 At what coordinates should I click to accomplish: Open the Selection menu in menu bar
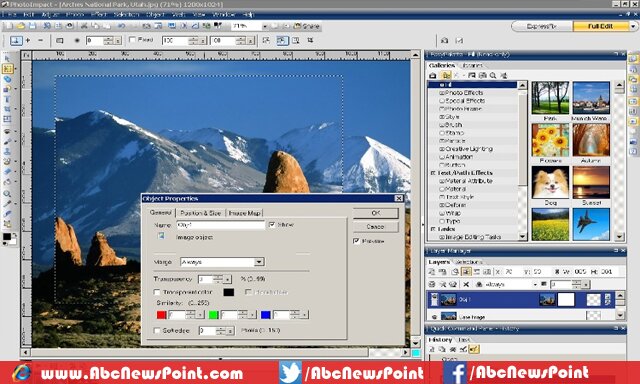[126, 15]
